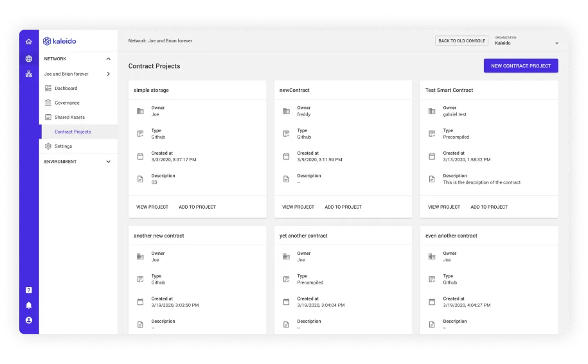This screenshot has height=364, width=588.
Task: Click Description icon in Test Smart Contract card
Action: coord(432,179)
